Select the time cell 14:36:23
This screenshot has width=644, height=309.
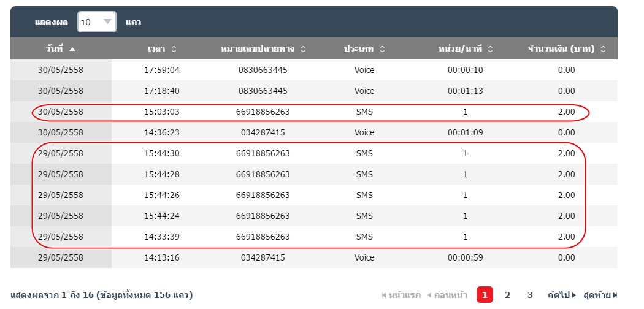[x=162, y=132]
